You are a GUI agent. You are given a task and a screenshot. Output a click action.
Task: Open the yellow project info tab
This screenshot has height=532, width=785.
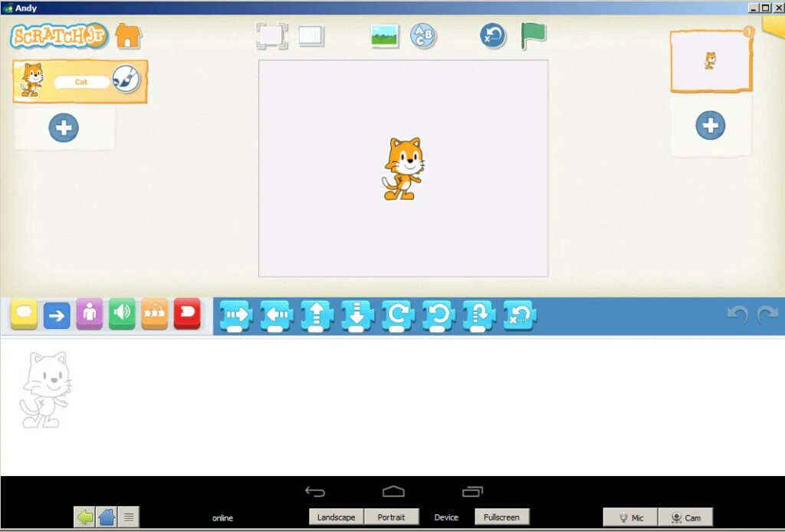(774, 25)
